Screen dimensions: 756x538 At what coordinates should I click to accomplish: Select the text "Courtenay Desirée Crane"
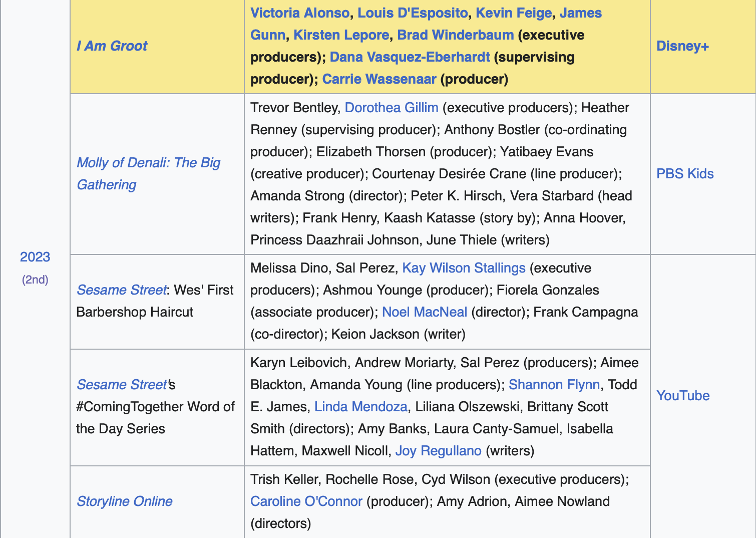click(449, 174)
